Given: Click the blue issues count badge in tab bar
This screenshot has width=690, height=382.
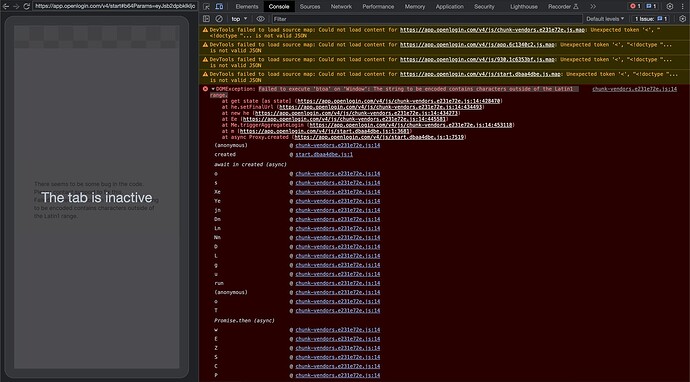Looking at the screenshot, I should [651, 7].
